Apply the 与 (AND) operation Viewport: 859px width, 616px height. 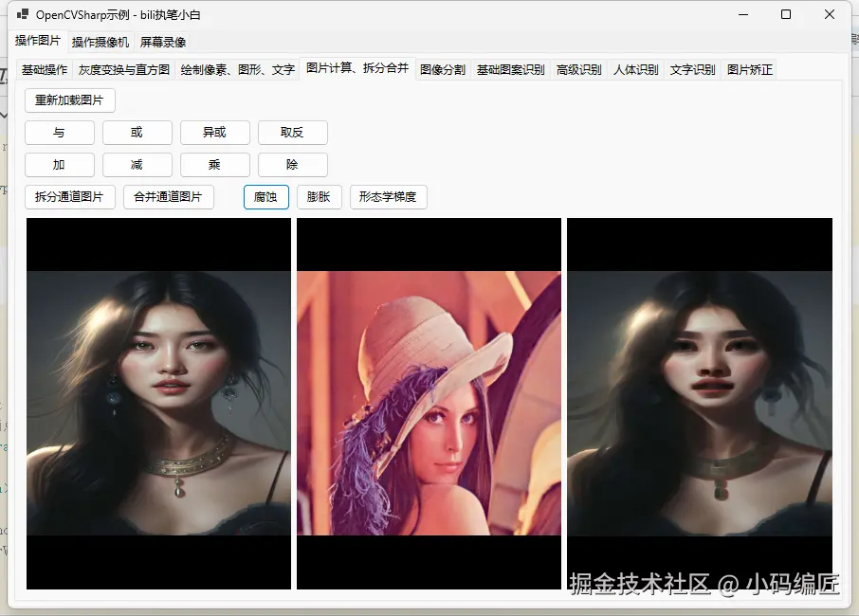59,133
